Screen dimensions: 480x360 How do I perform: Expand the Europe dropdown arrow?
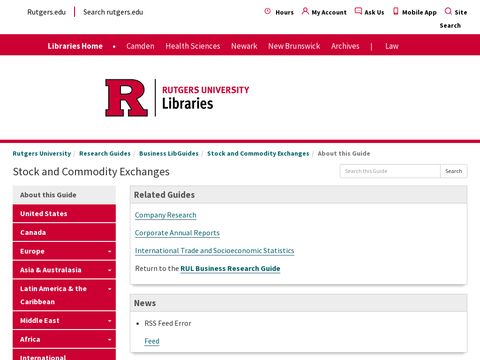point(109,251)
